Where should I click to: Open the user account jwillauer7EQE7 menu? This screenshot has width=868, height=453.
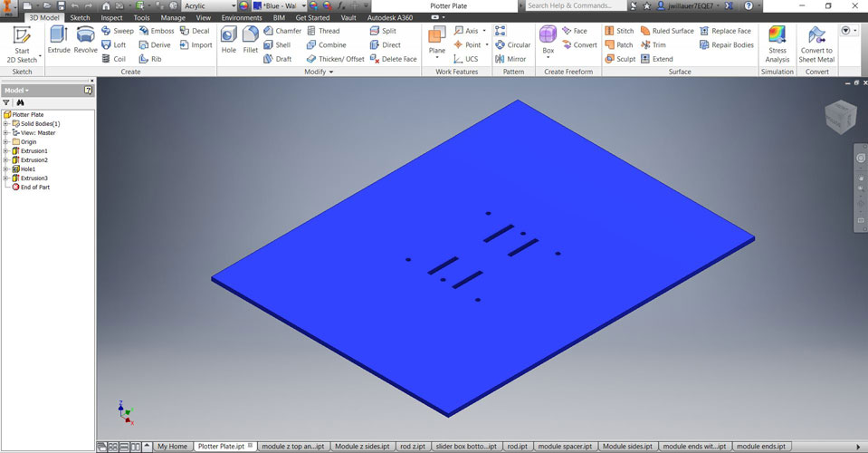(x=689, y=5)
